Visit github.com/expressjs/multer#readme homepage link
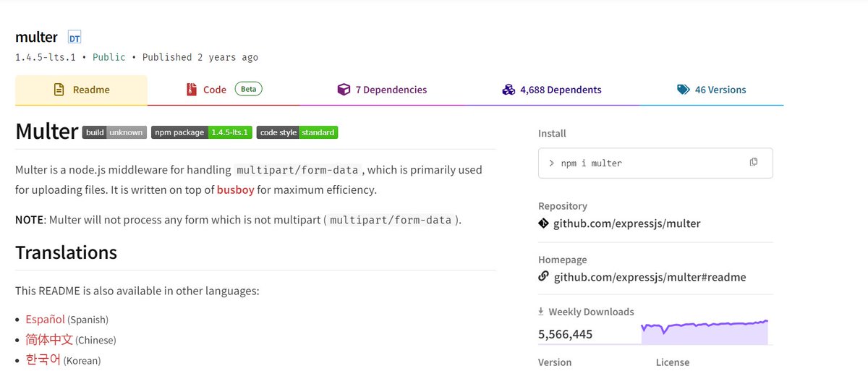 [650, 277]
